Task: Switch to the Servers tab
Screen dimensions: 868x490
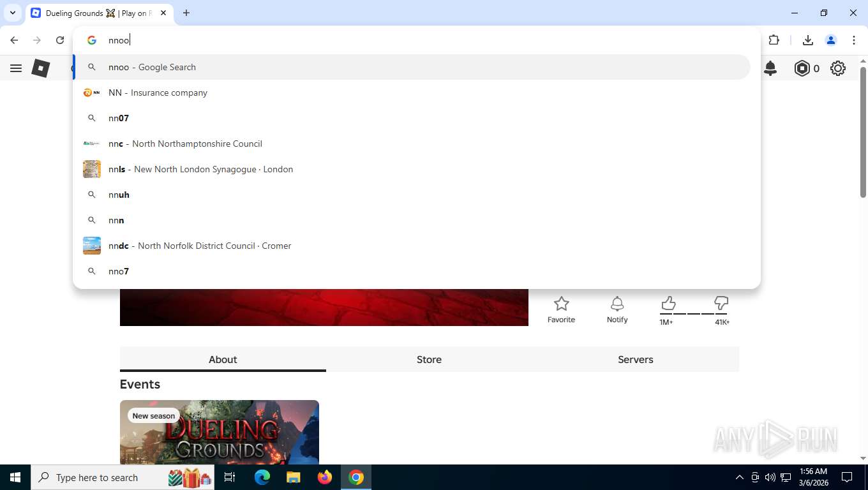Action: (636, 359)
